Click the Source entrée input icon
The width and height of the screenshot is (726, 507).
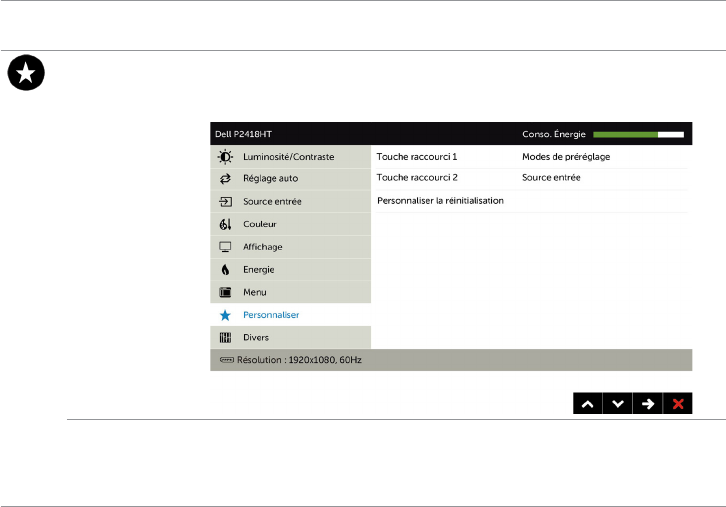click(225, 201)
